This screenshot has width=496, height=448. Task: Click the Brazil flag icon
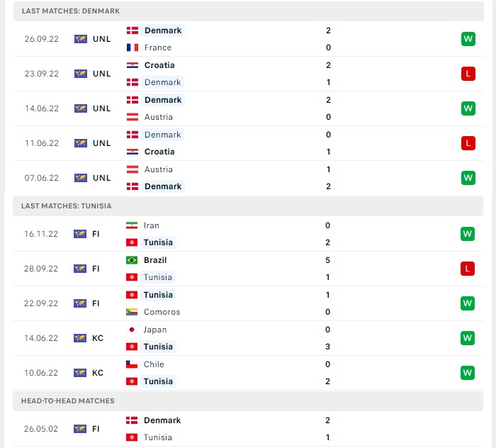pos(132,260)
